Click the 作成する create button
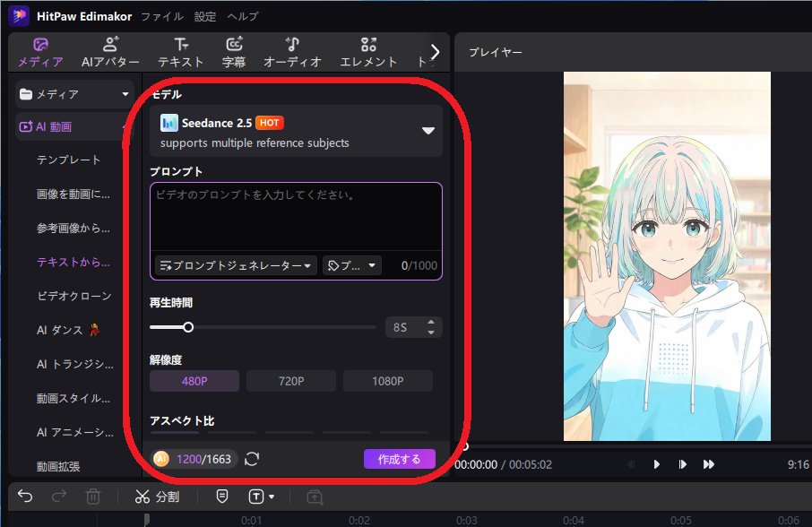The image size is (812, 527). (x=399, y=459)
